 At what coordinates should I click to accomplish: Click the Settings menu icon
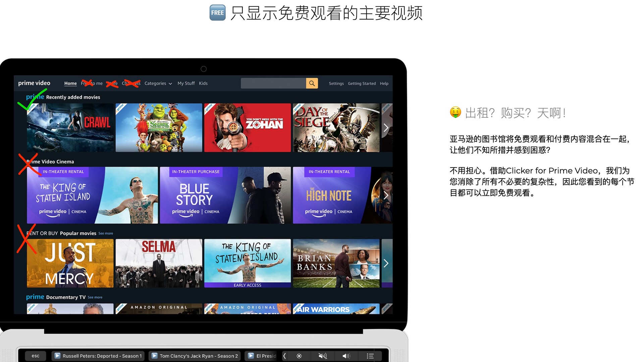point(336,83)
